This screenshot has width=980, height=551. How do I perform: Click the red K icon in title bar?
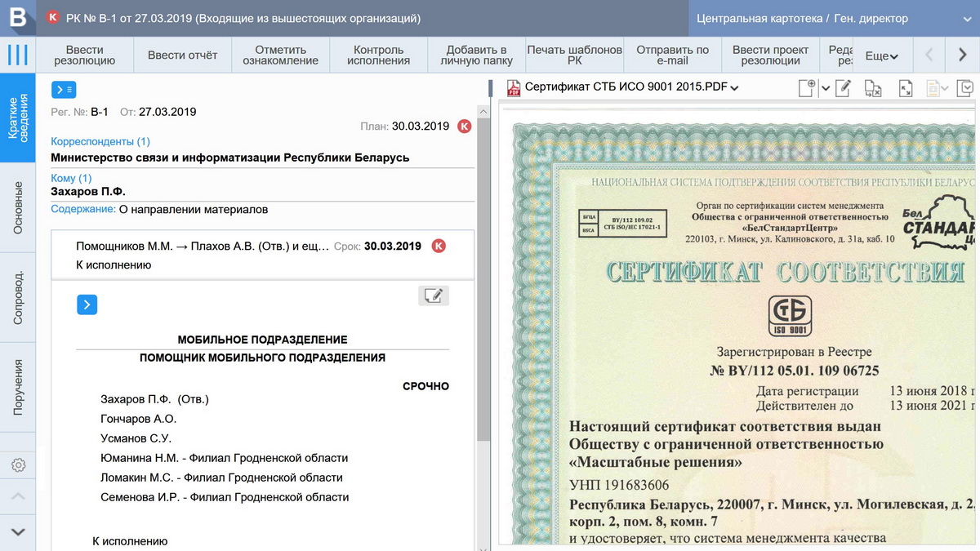pyautogui.click(x=54, y=17)
